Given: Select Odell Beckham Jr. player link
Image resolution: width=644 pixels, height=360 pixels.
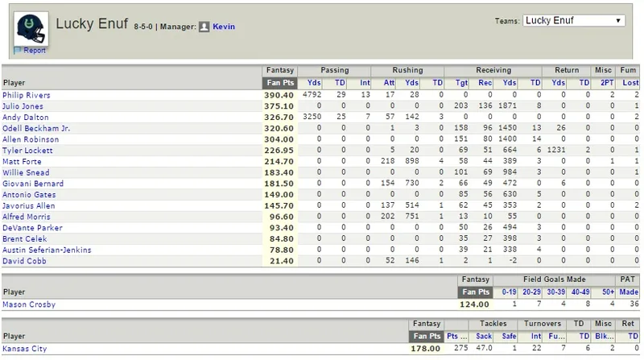Looking at the screenshot, I should [36, 128].
